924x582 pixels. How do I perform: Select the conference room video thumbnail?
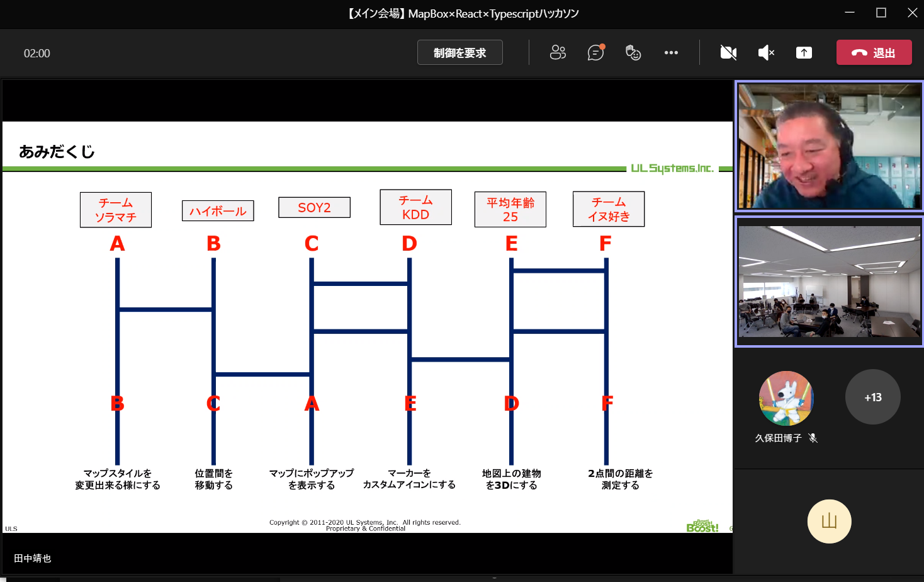click(829, 281)
